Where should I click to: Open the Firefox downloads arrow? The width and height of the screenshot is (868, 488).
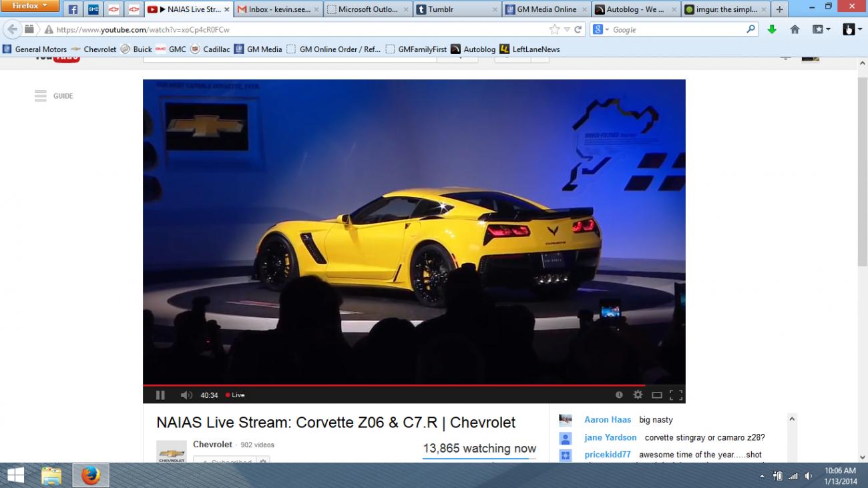point(772,29)
